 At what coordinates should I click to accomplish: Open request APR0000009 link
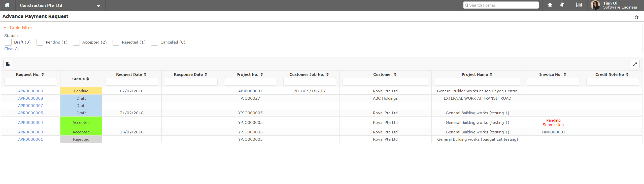click(x=30, y=91)
